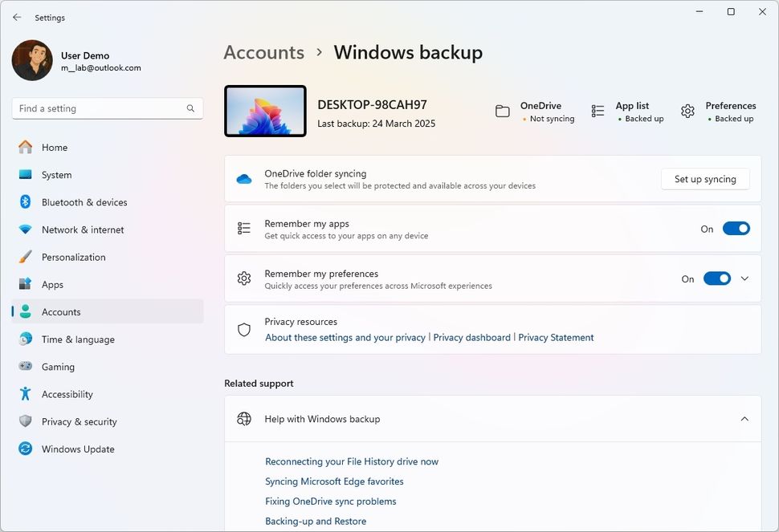779x532 pixels.
Task: Click the Bluetooth & devices icon
Action: tap(26, 202)
